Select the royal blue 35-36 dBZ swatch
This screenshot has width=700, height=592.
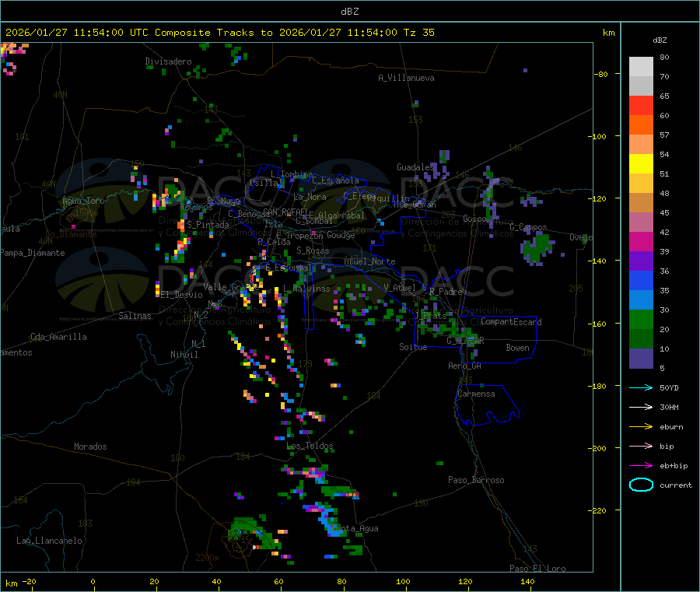[641, 280]
